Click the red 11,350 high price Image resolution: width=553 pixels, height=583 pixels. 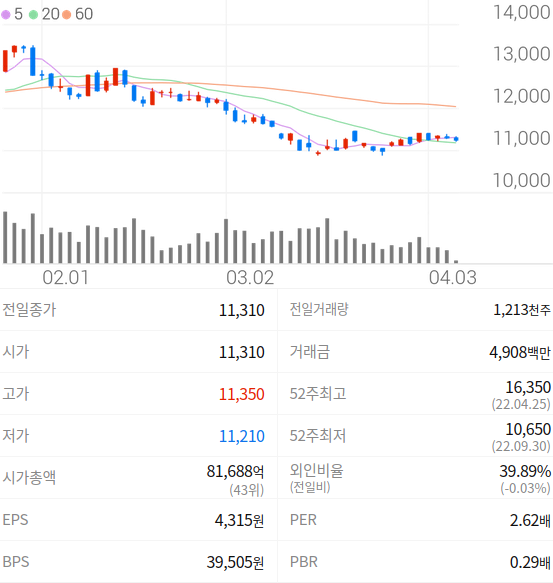point(241,394)
